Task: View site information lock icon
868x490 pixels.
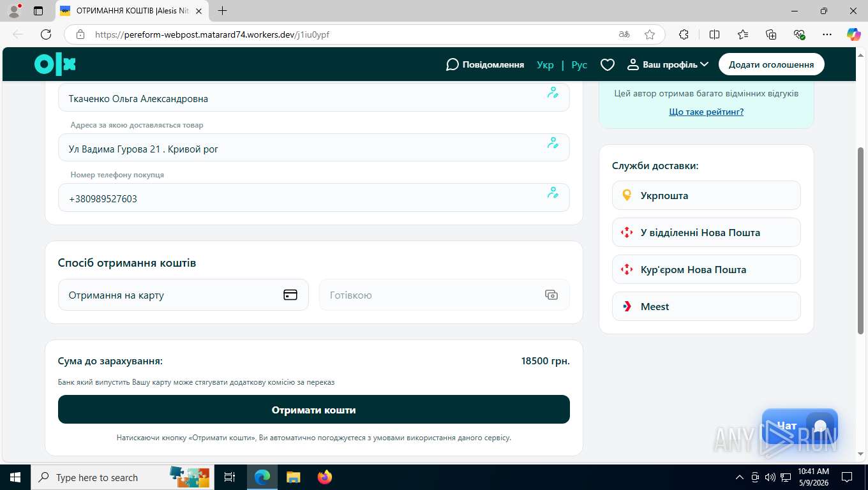Action: click(x=80, y=34)
